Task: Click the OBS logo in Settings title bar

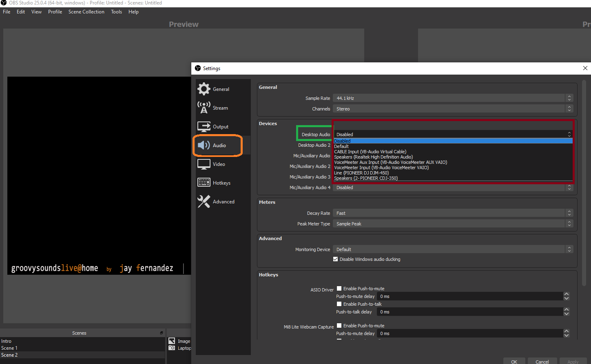Action: (x=198, y=68)
